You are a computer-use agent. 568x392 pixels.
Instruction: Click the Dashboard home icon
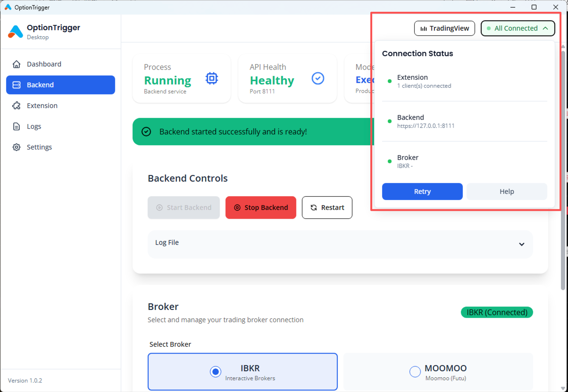tap(17, 64)
